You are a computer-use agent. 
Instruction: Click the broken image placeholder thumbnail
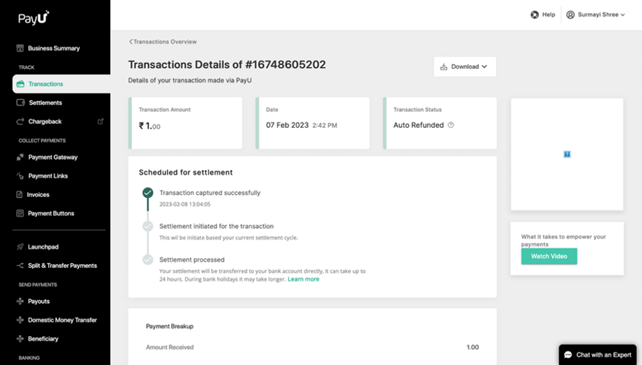(567, 154)
